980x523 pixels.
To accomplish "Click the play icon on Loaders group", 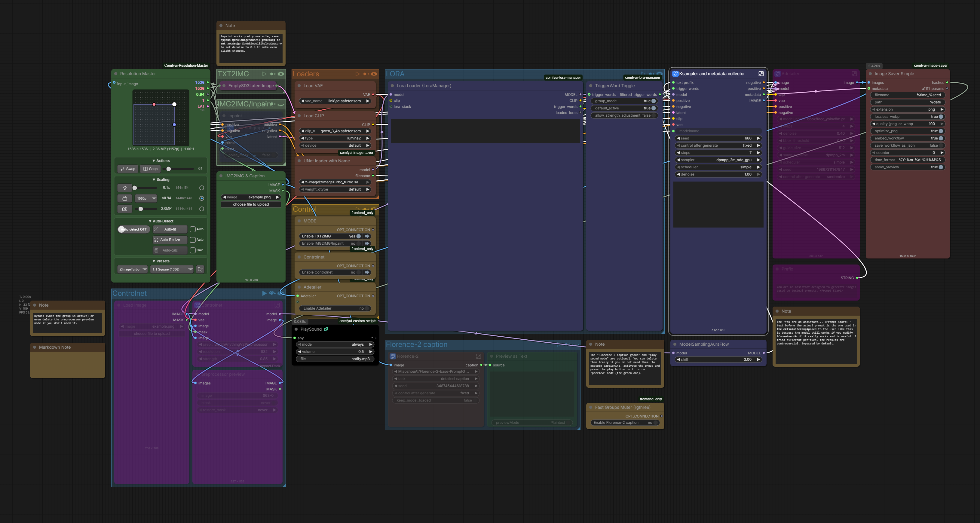I will pyautogui.click(x=358, y=74).
